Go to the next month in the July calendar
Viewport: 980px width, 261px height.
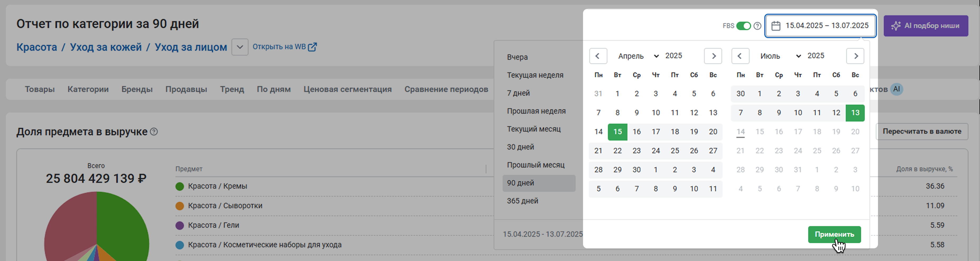(855, 56)
